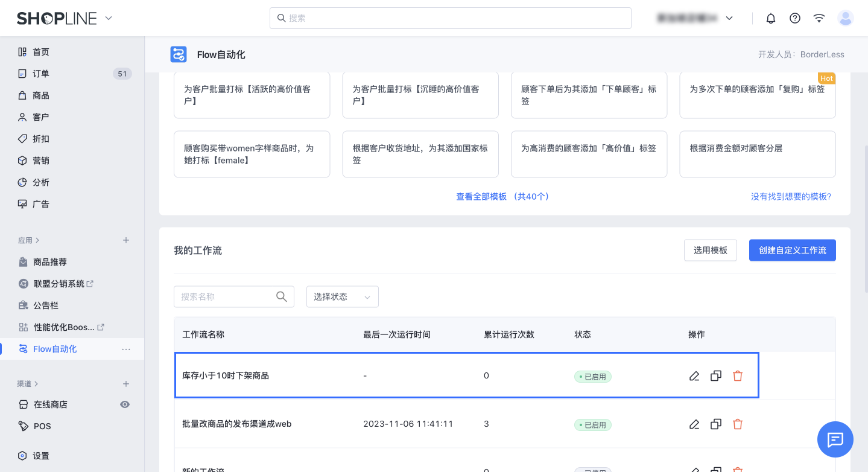
Task: Preview online store via eye icon
Action: click(125, 404)
